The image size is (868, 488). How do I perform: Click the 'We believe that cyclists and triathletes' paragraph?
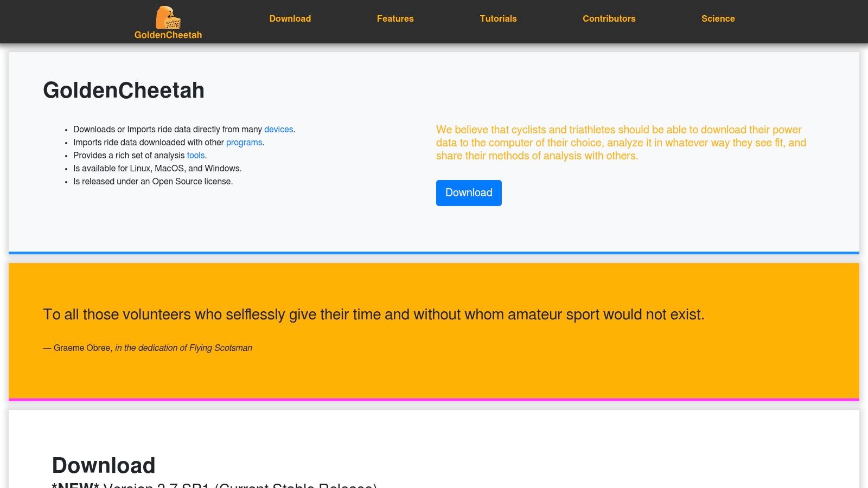pos(621,143)
